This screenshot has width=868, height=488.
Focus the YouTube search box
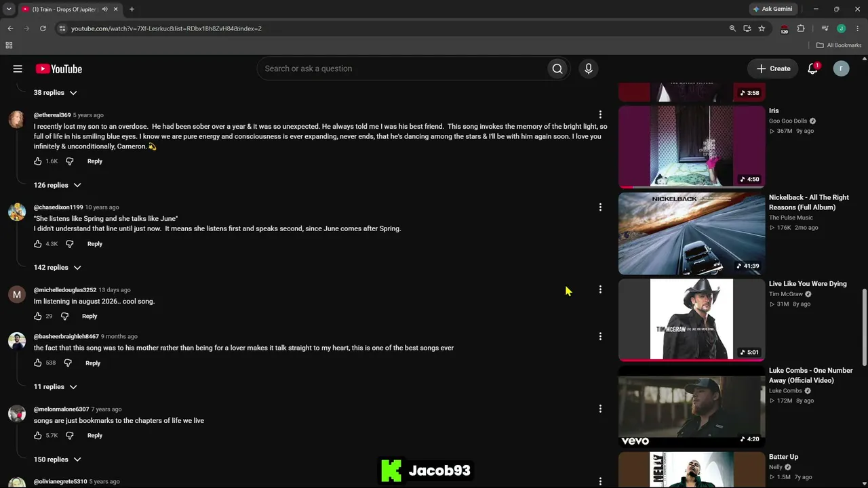(402, 68)
